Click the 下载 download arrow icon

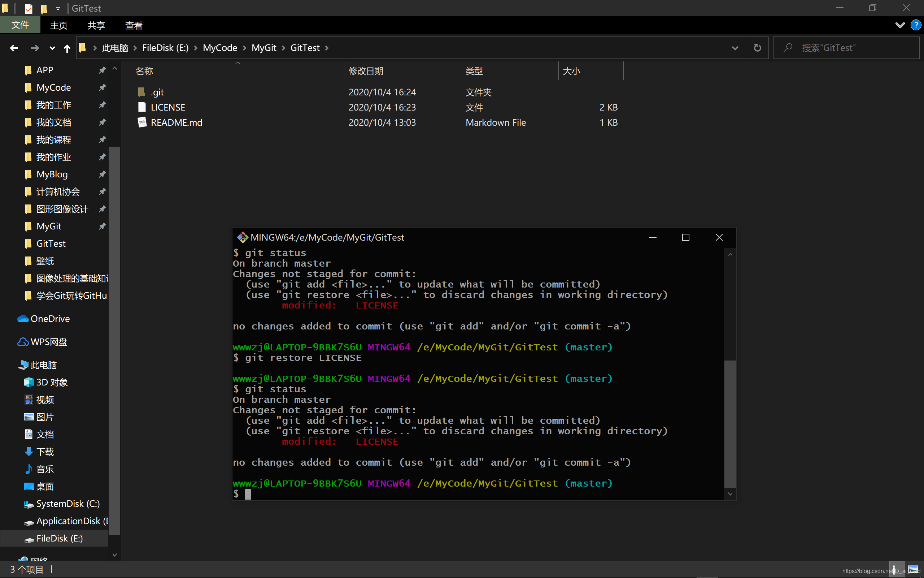[x=29, y=452]
